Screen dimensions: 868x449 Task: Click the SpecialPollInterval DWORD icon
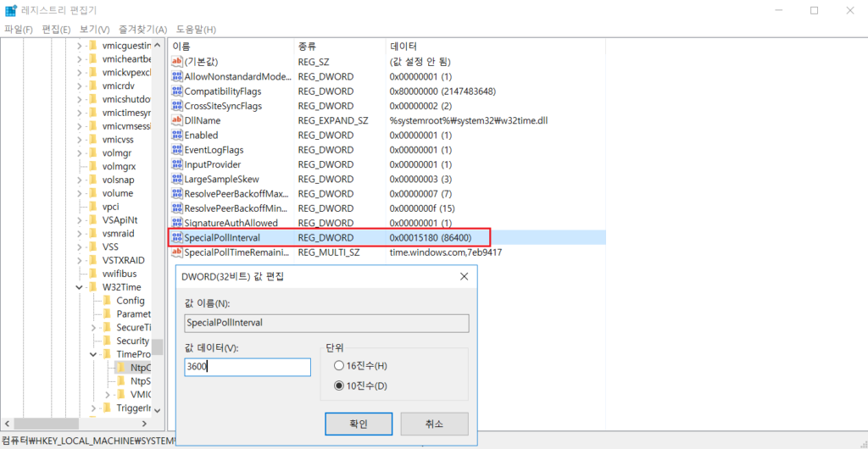tap(177, 237)
